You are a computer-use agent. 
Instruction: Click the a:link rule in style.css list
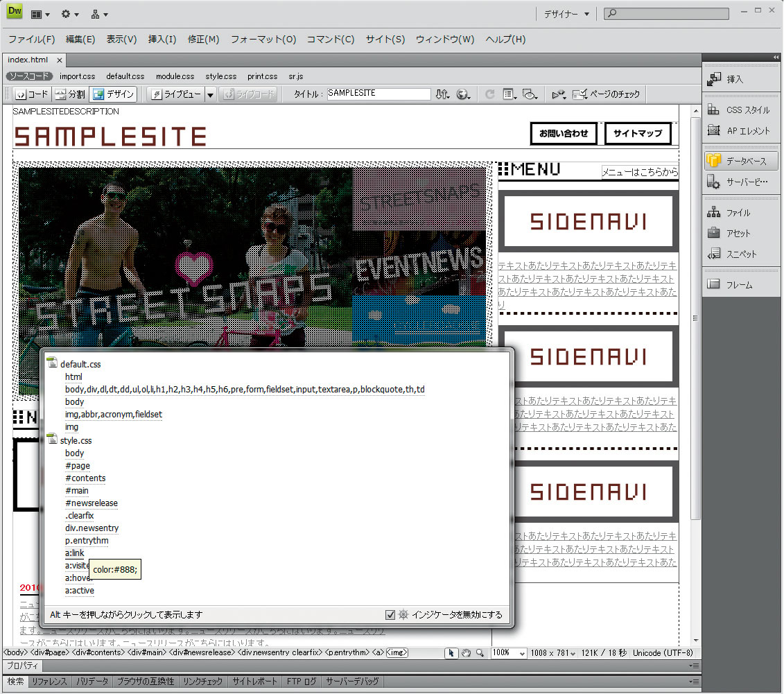click(x=74, y=553)
